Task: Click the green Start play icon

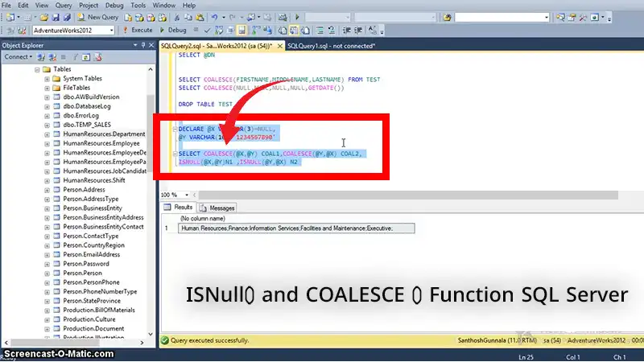Action: [297, 17]
